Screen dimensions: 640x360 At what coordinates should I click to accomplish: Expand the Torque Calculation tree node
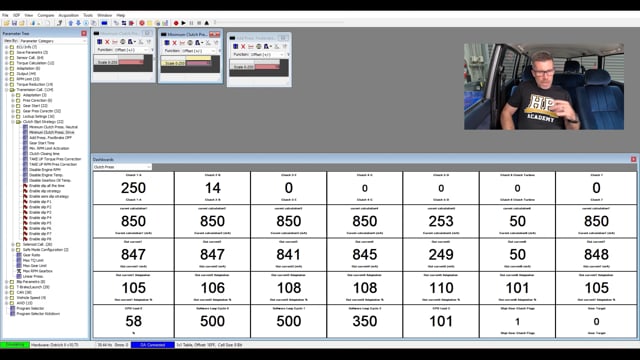pos(7,63)
